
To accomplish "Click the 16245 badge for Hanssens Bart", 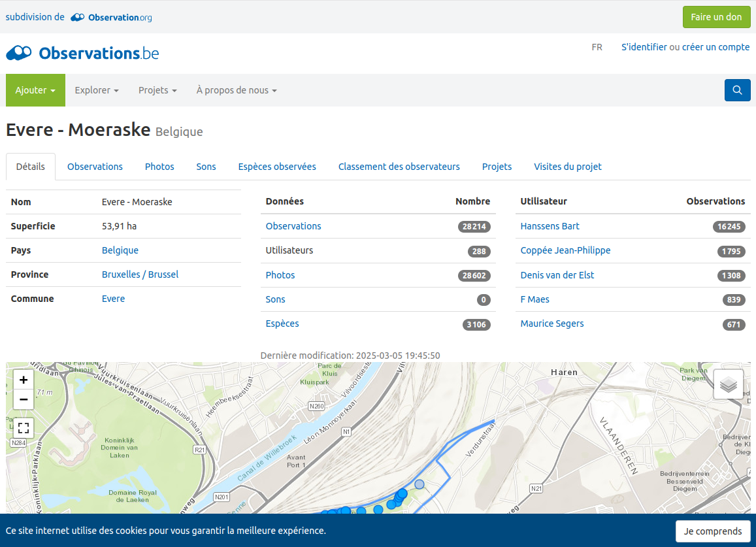I will (729, 227).
